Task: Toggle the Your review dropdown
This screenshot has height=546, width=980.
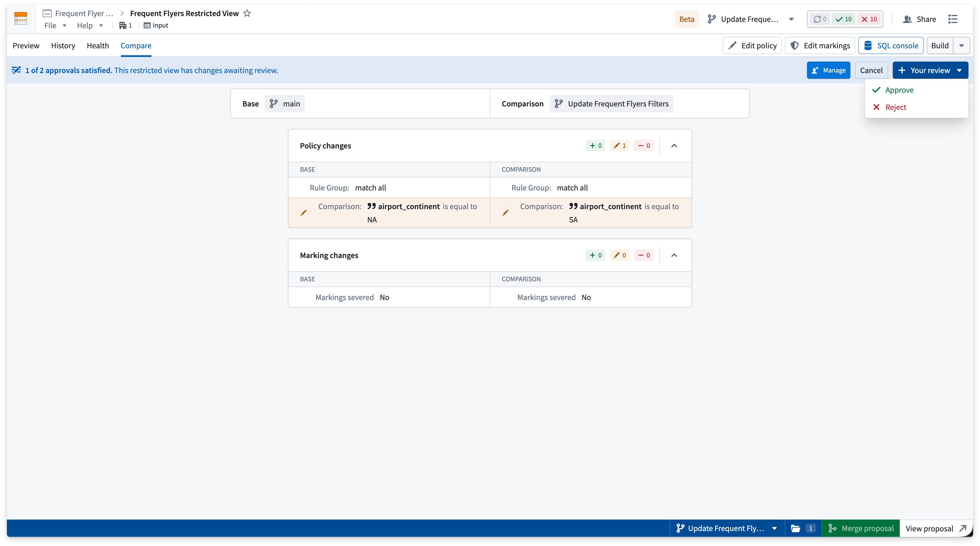Action: pos(930,70)
